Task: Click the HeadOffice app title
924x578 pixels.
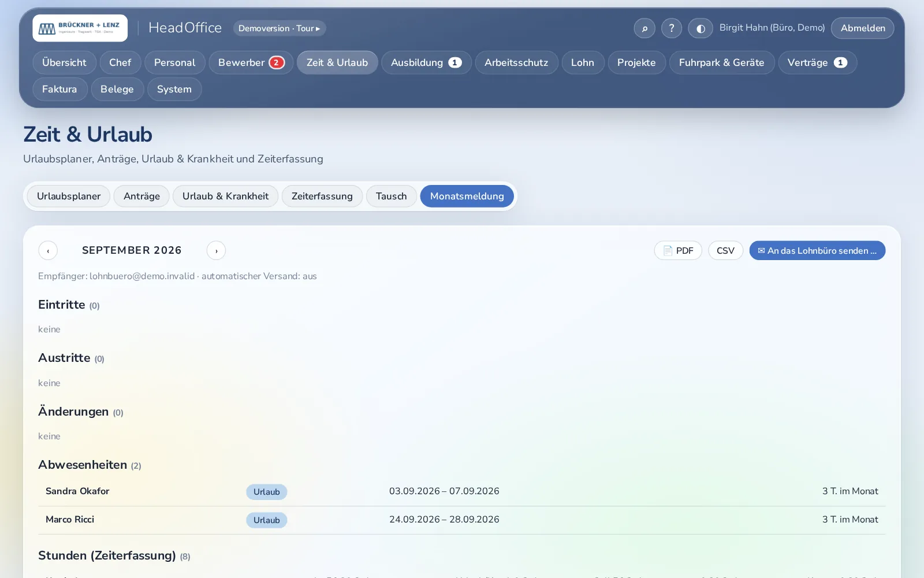Action: 185,28
